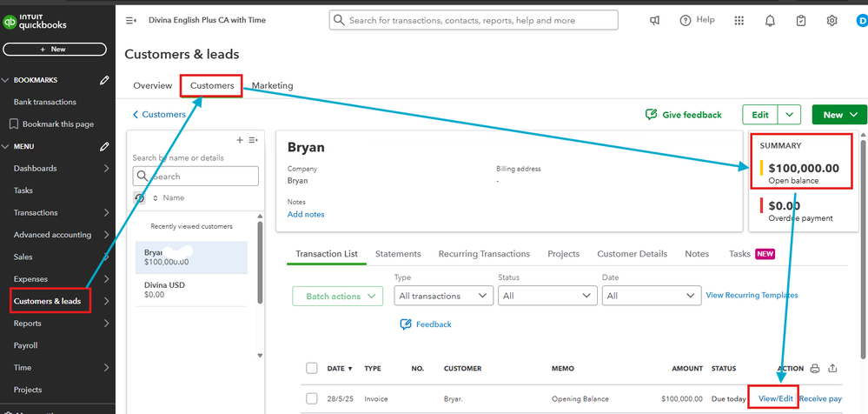Click View/Edit on the invoice
The height and width of the screenshot is (414, 868).
776,398
